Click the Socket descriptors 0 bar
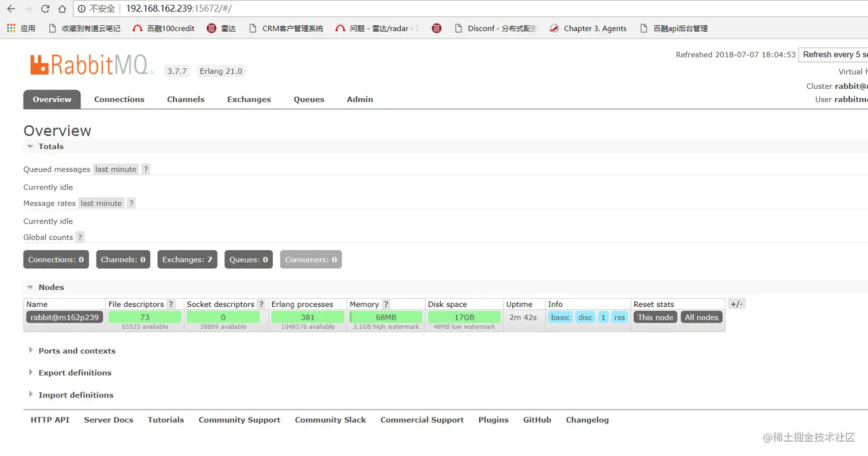Viewport: 868px width, 456px height. pyautogui.click(x=223, y=317)
